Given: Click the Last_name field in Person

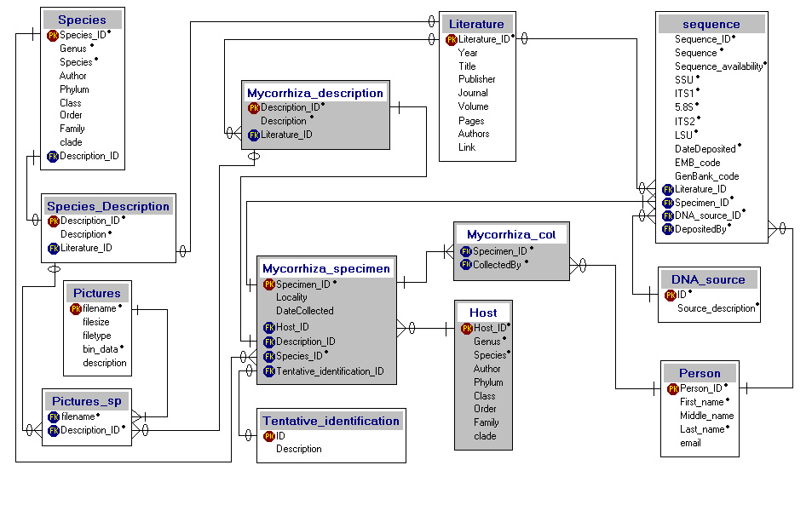Looking at the screenshot, I should point(702,429).
